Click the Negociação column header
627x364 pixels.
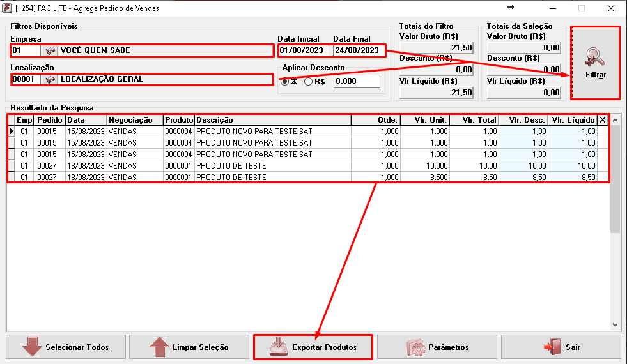tap(135, 120)
